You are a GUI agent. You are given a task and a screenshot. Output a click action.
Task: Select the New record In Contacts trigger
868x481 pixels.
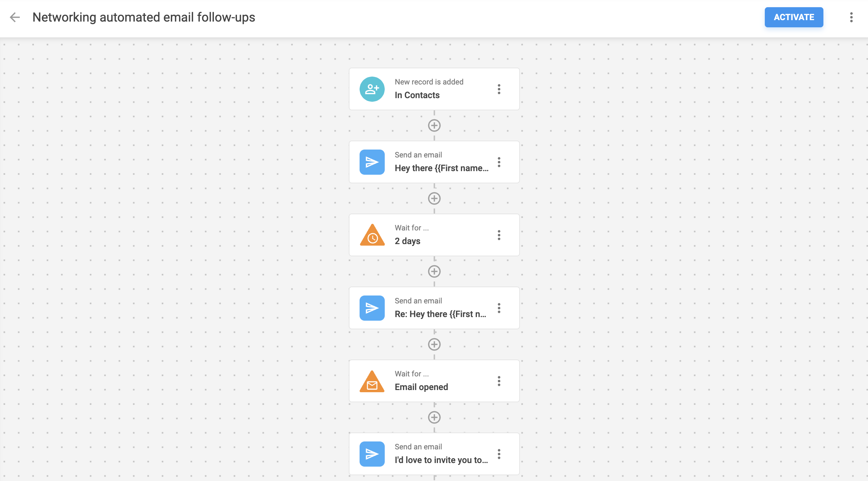[434, 88]
